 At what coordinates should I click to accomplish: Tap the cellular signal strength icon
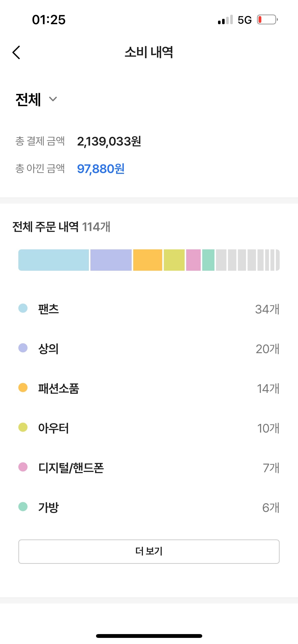coord(225,20)
